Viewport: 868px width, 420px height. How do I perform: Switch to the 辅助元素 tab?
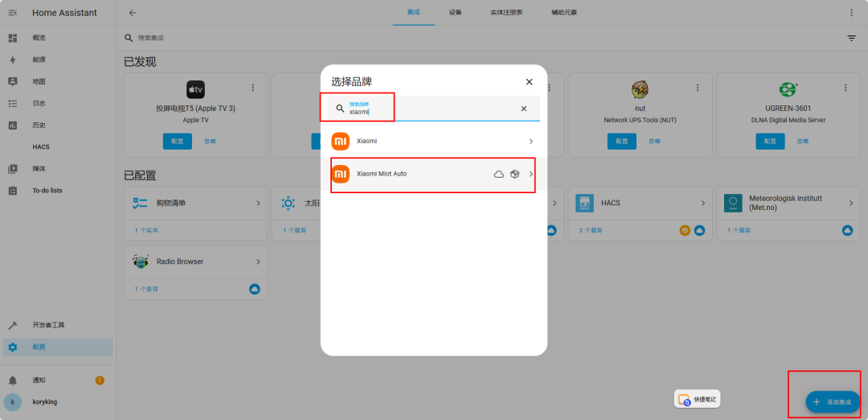click(564, 13)
